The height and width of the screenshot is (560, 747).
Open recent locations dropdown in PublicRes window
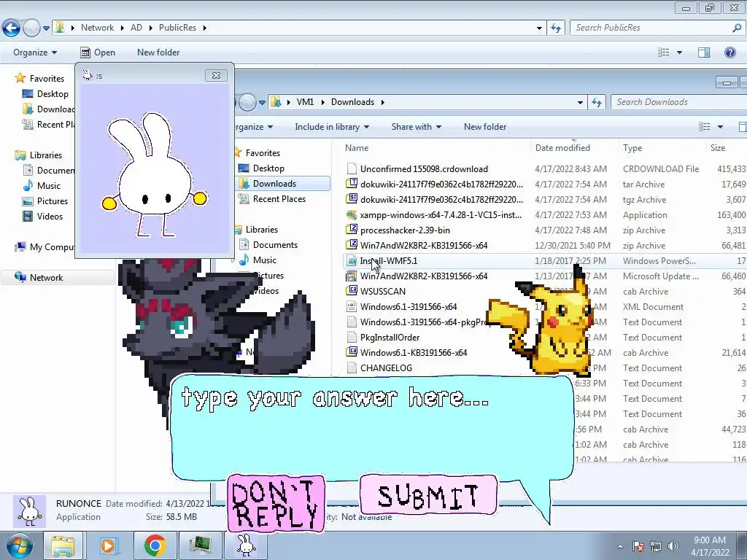pyautogui.click(x=46, y=28)
